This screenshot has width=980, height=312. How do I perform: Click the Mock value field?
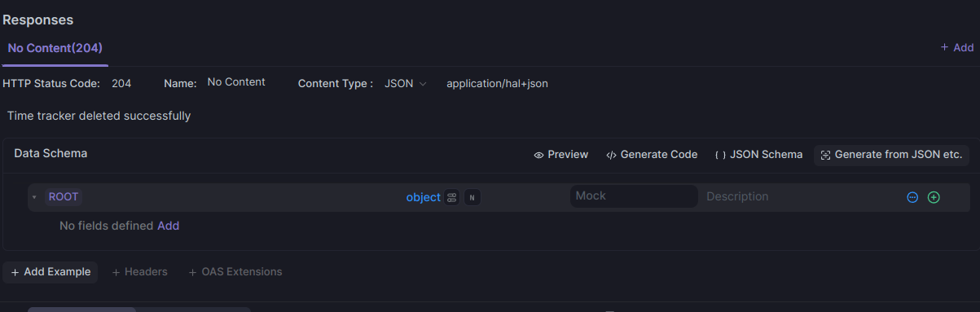[x=633, y=196]
